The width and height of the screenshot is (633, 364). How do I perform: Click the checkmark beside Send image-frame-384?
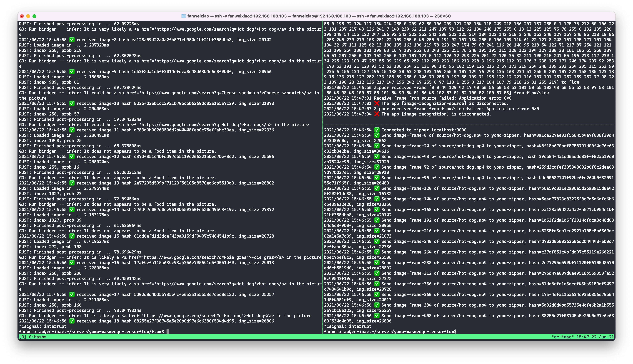[x=377, y=305]
